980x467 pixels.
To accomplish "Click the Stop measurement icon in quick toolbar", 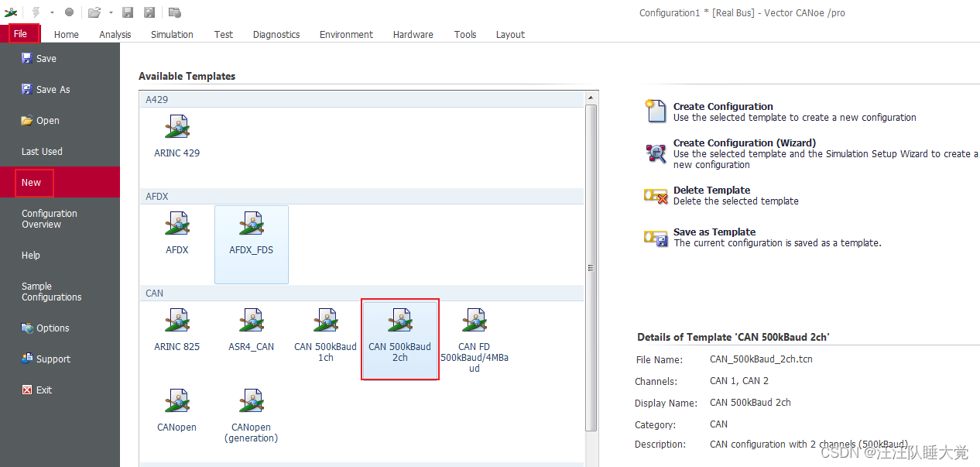I will coord(69,12).
